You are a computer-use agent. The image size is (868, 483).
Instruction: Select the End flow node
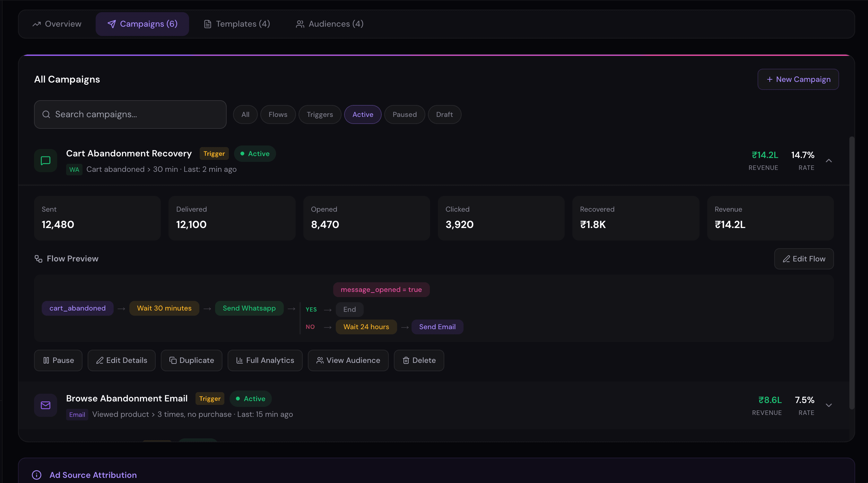350,309
